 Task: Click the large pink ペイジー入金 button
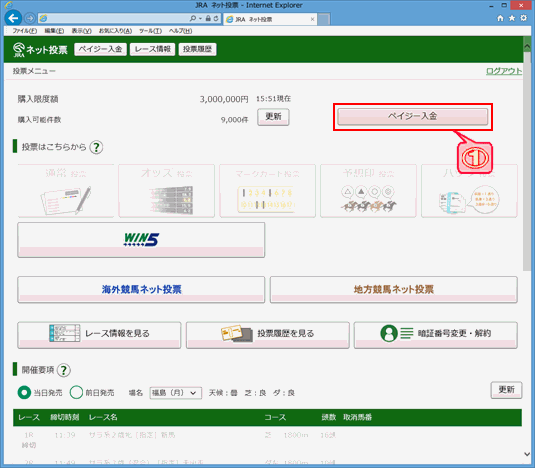pyautogui.click(x=413, y=117)
